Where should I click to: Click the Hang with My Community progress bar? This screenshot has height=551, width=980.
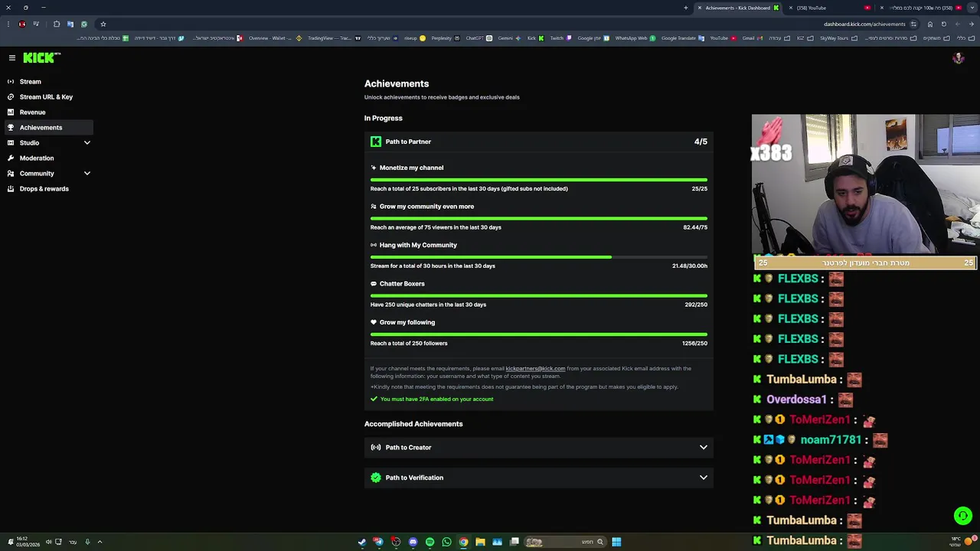(x=539, y=257)
